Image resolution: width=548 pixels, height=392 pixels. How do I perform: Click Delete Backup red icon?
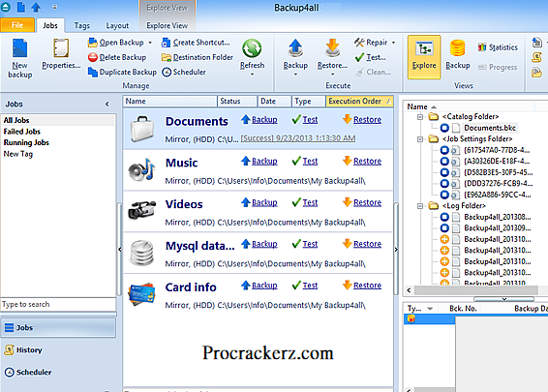pos(93,57)
